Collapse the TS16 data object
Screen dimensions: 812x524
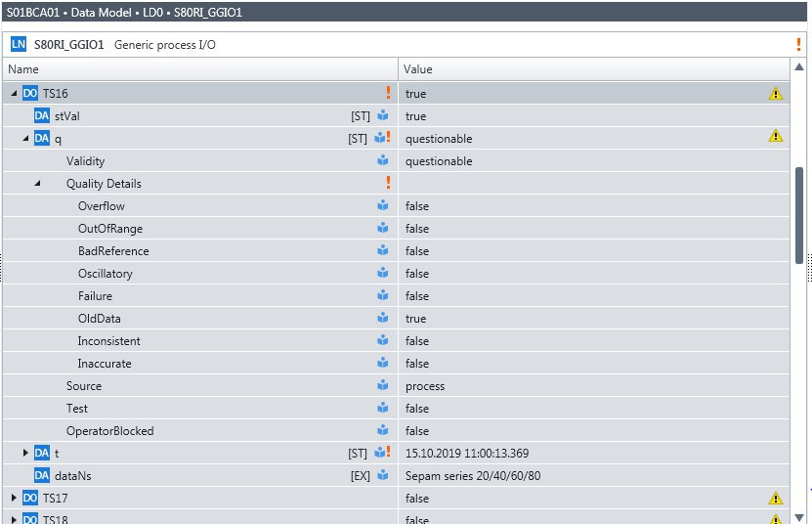(14, 93)
